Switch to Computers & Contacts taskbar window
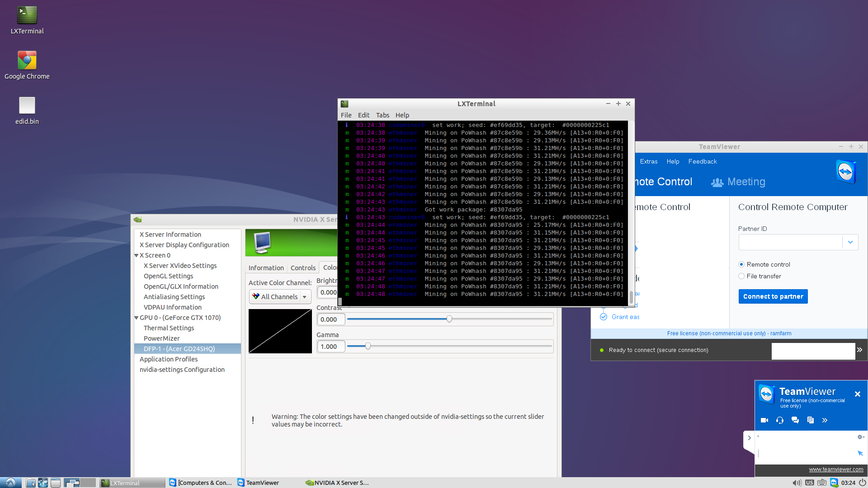Screen dimensions: 868x488 coord(201,483)
